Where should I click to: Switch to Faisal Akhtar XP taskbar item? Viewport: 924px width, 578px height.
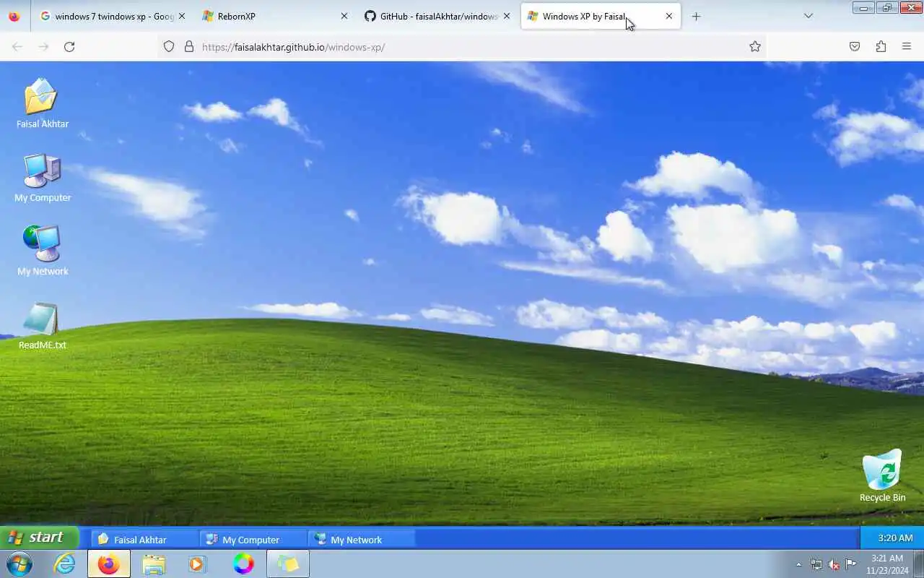click(x=144, y=539)
